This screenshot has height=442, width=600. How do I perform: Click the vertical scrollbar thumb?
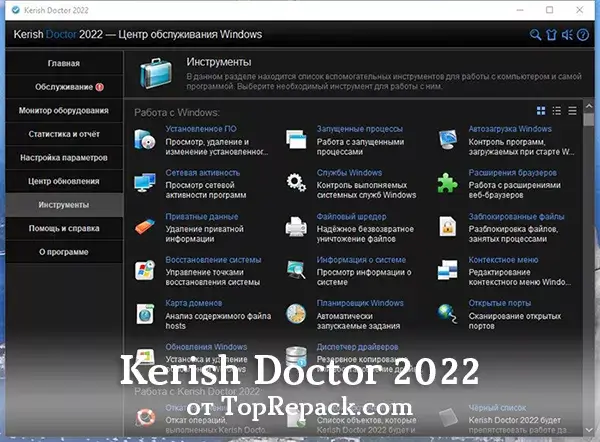pos(589,119)
